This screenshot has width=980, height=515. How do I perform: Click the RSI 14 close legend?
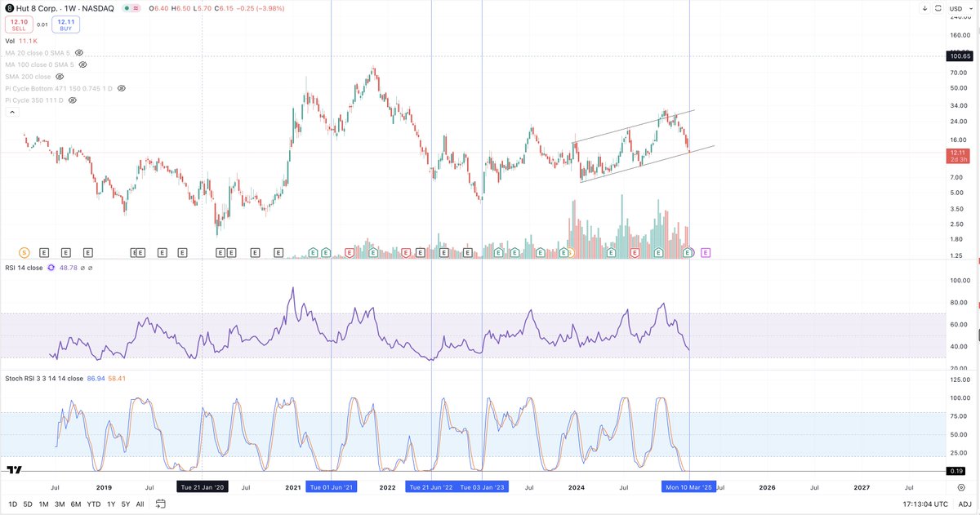click(26, 268)
